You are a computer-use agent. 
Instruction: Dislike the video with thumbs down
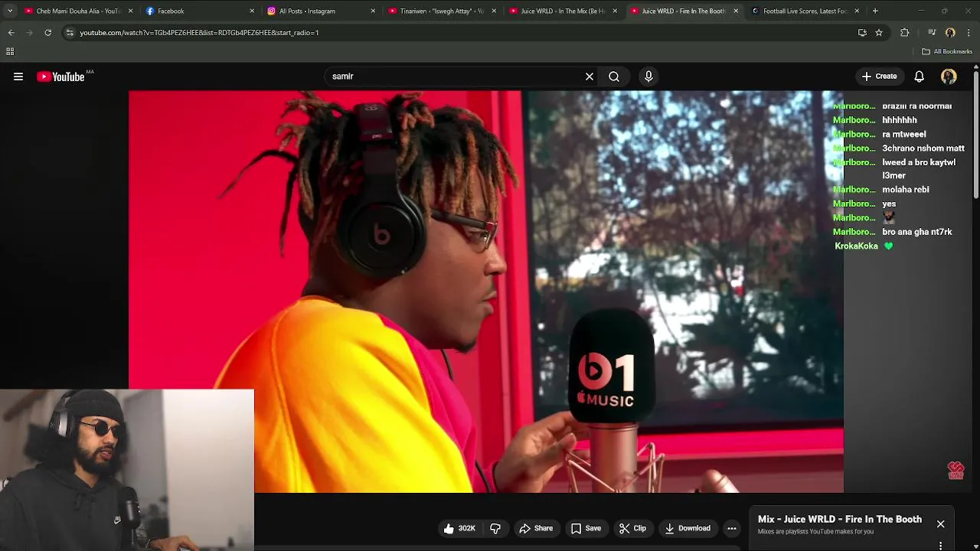coord(495,528)
